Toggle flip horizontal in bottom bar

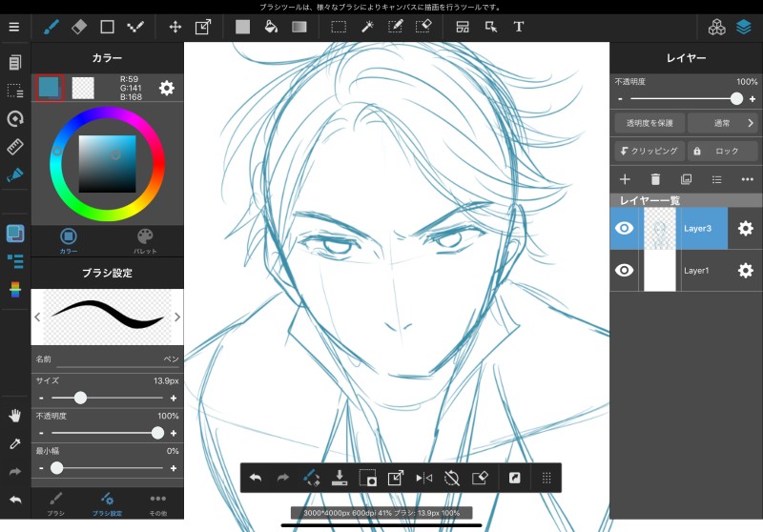click(423, 478)
